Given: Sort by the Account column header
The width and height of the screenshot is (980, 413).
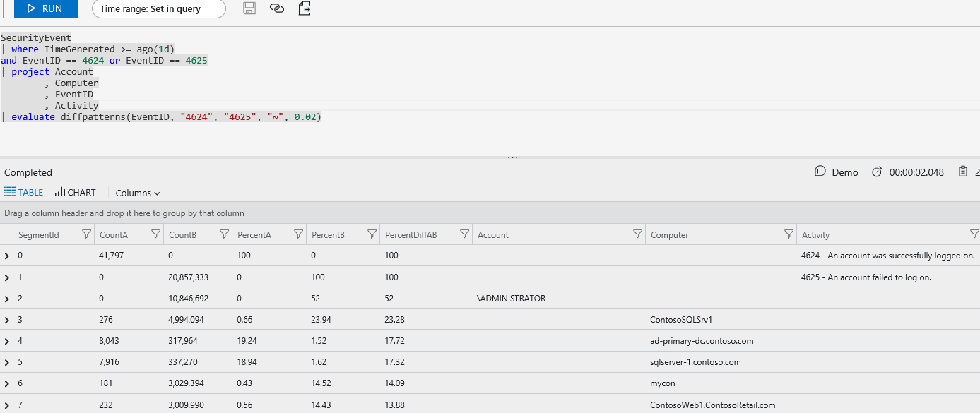Looking at the screenshot, I should pyautogui.click(x=493, y=235).
